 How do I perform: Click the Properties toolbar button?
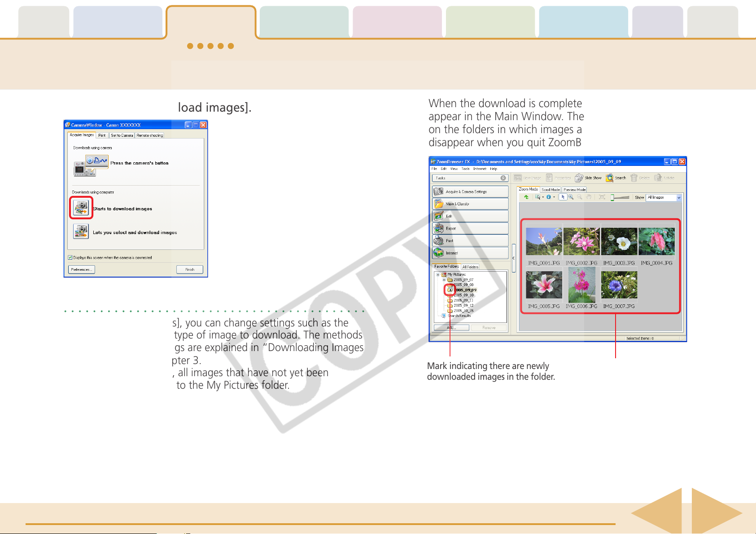pos(558,178)
